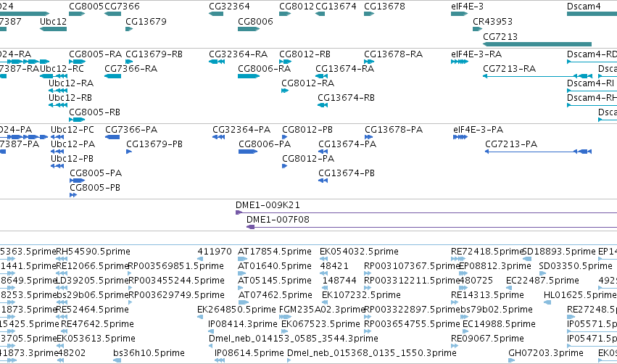Select EST label HL01625.5prime
This screenshot has height=364, width=617.
click(579, 296)
